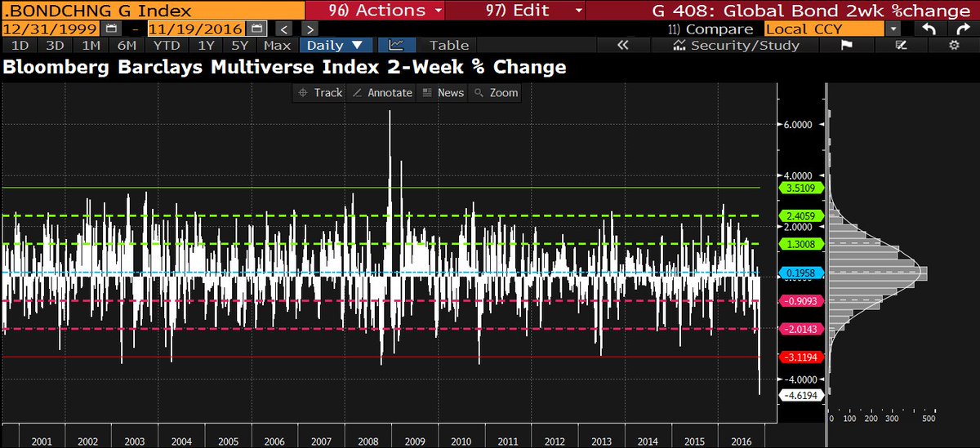Open chart settings gear icon
The image size is (980, 448).
[954, 46]
